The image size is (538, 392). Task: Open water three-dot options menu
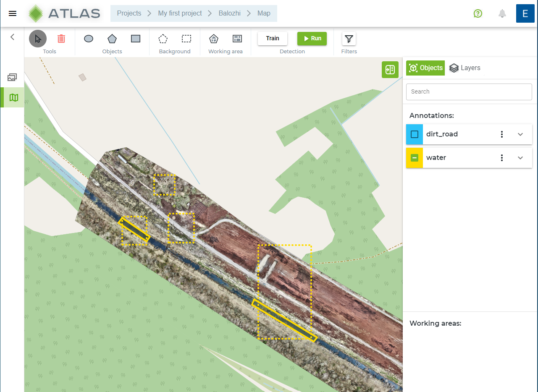click(502, 158)
